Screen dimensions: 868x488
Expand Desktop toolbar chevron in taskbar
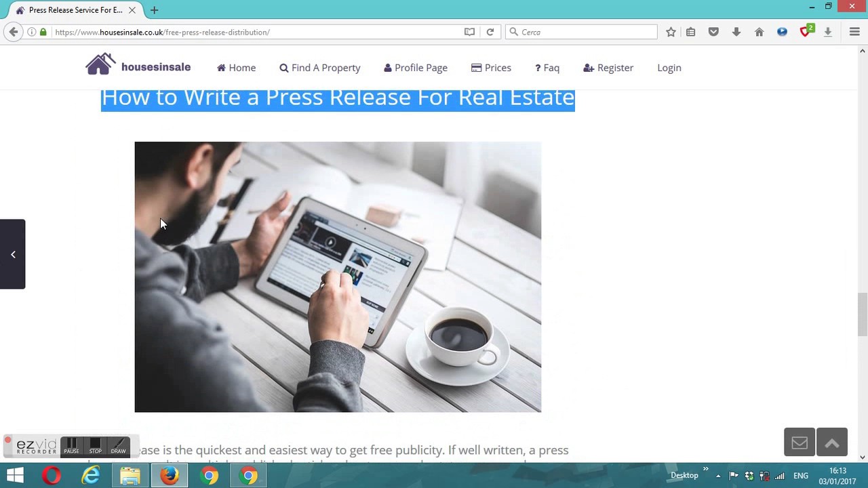coord(705,469)
